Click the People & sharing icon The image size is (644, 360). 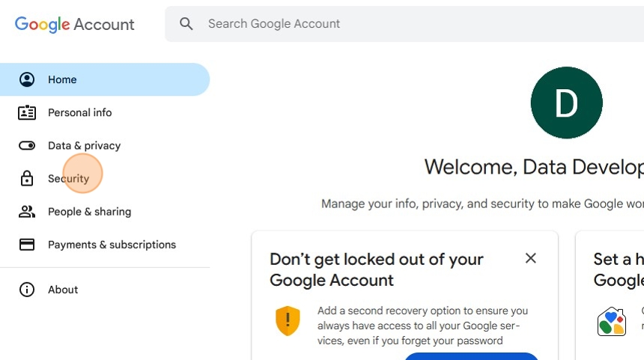tap(27, 212)
